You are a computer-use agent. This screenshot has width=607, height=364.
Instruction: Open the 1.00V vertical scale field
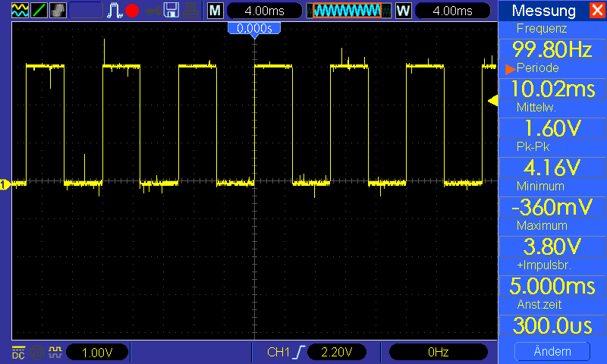(97, 353)
